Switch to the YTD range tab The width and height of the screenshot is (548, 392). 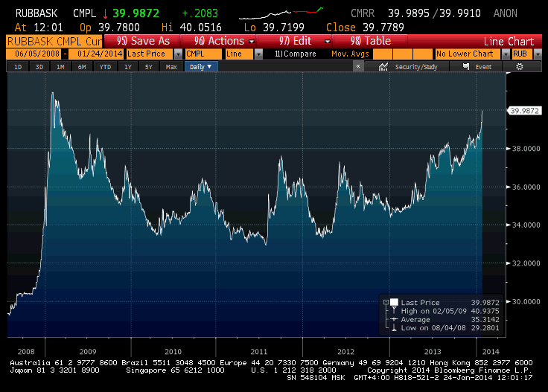click(x=104, y=66)
